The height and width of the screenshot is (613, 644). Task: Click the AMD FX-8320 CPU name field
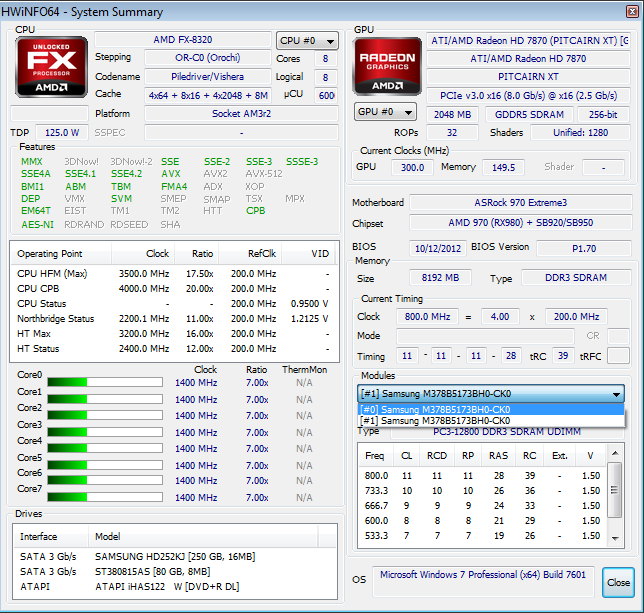(x=183, y=40)
